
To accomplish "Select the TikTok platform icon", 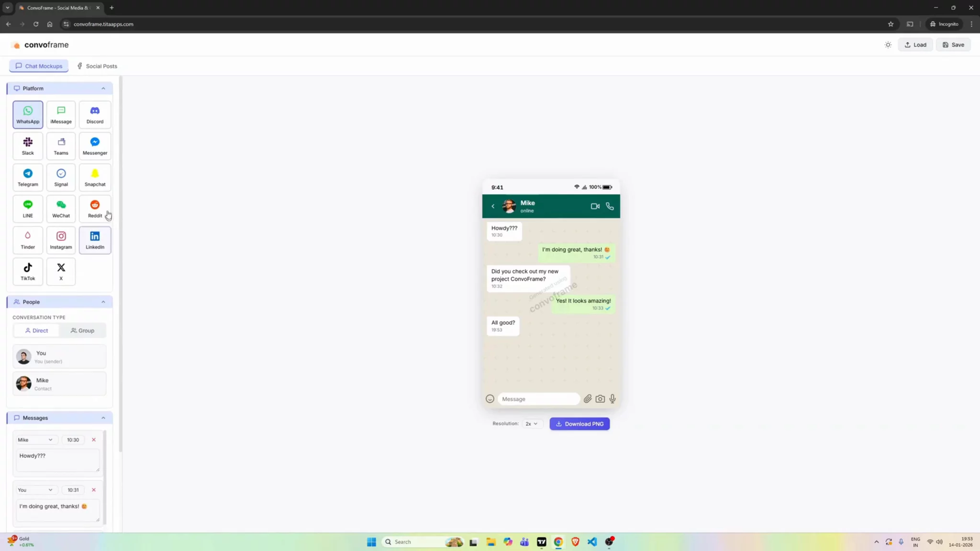I will pos(27,271).
